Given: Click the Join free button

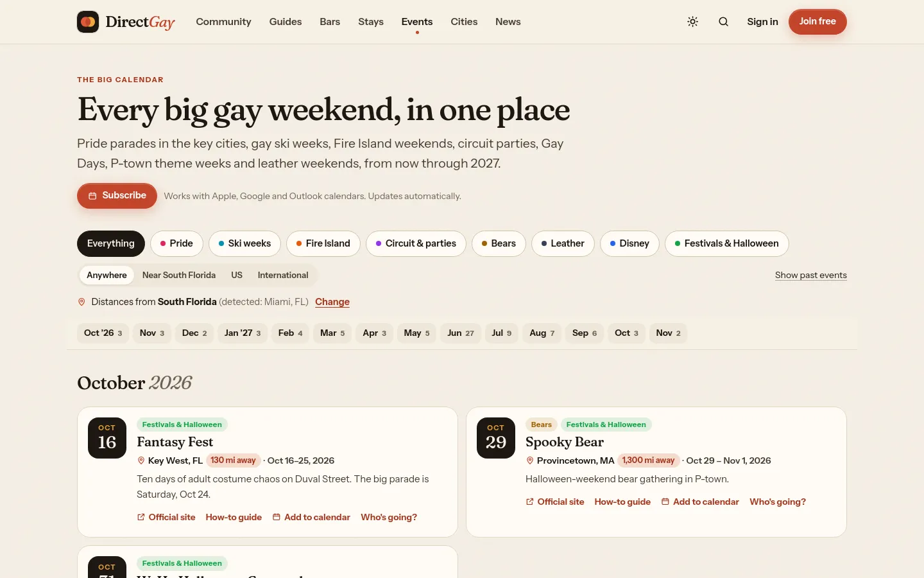Looking at the screenshot, I should coord(817,22).
